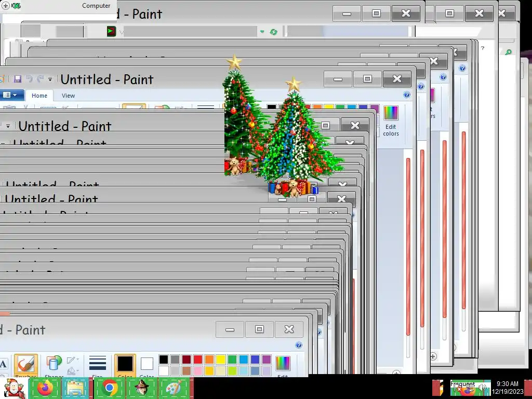
Task: Click the Redo arrow in quick access toolbar
Action: pos(40,79)
